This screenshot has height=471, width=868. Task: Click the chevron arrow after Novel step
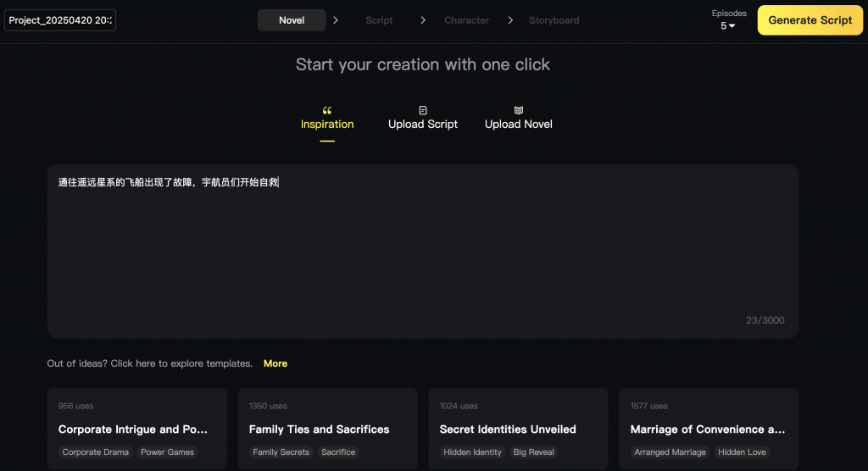pyautogui.click(x=336, y=20)
